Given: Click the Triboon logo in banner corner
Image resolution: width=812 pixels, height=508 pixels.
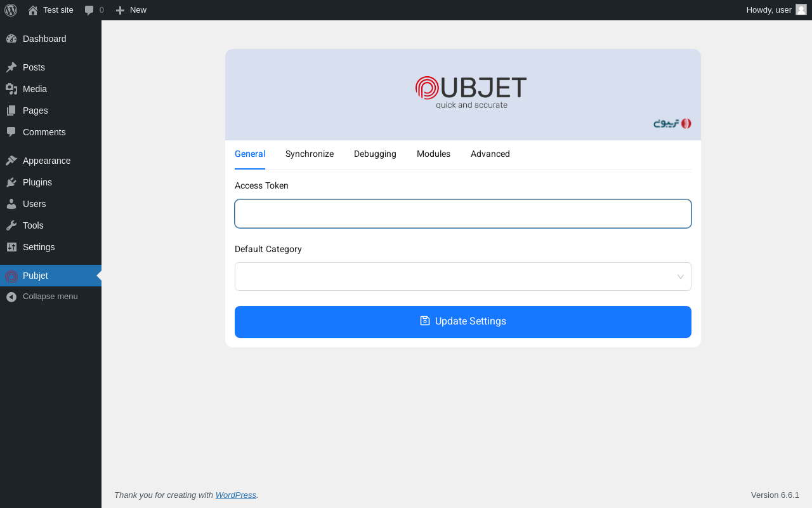Looking at the screenshot, I should click(672, 123).
